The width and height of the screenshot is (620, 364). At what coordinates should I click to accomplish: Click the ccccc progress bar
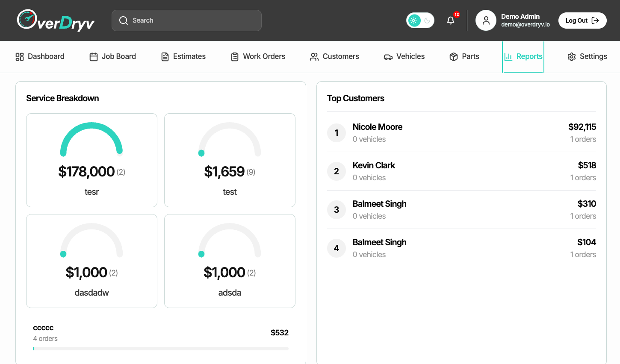[x=161, y=349]
